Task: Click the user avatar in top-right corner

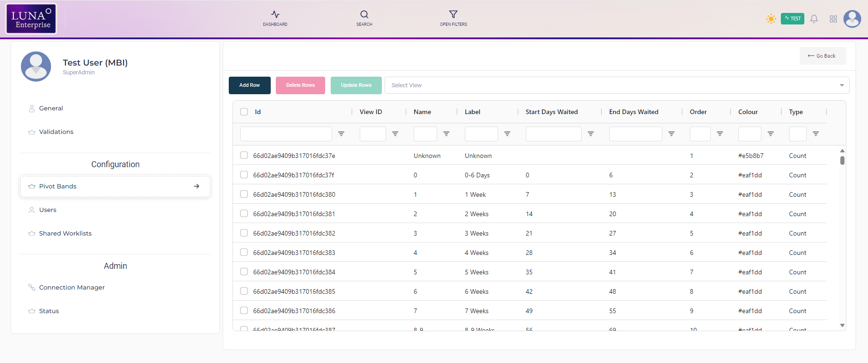Action: click(852, 19)
